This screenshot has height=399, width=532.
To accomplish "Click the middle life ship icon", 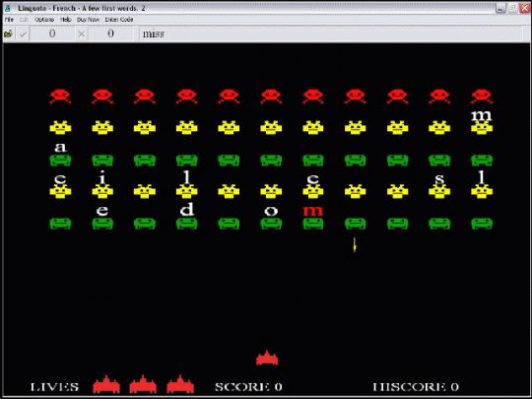I will click(143, 384).
